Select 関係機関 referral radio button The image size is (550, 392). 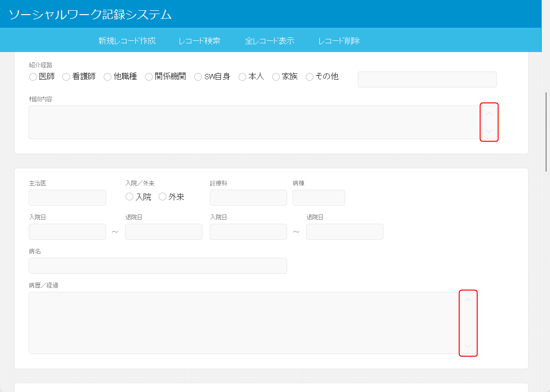149,77
